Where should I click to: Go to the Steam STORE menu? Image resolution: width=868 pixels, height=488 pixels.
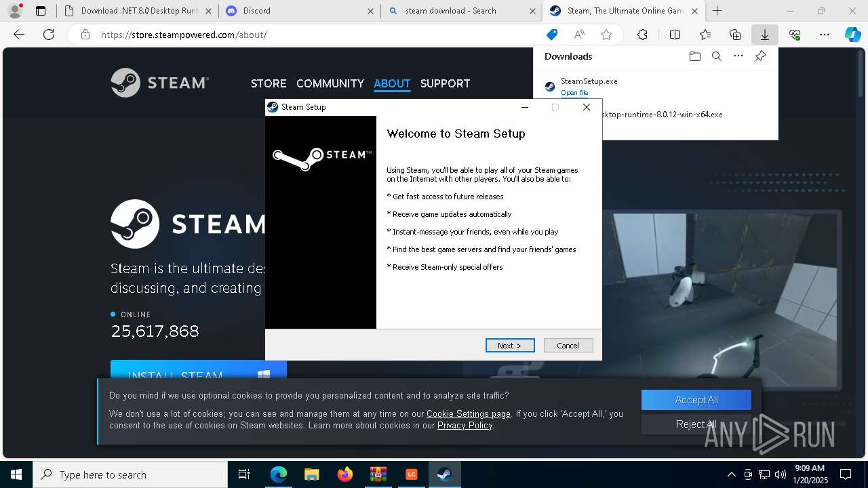tap(269, 83)
